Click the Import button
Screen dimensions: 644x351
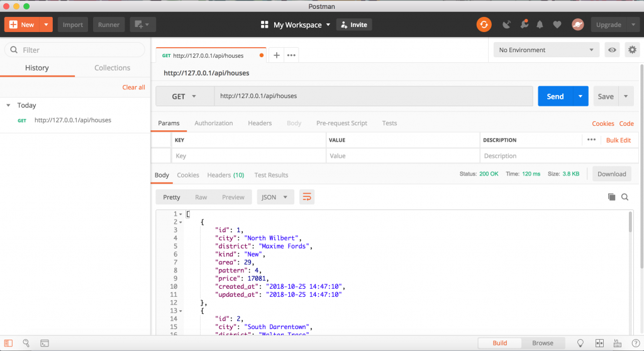[x=73, y=25]
